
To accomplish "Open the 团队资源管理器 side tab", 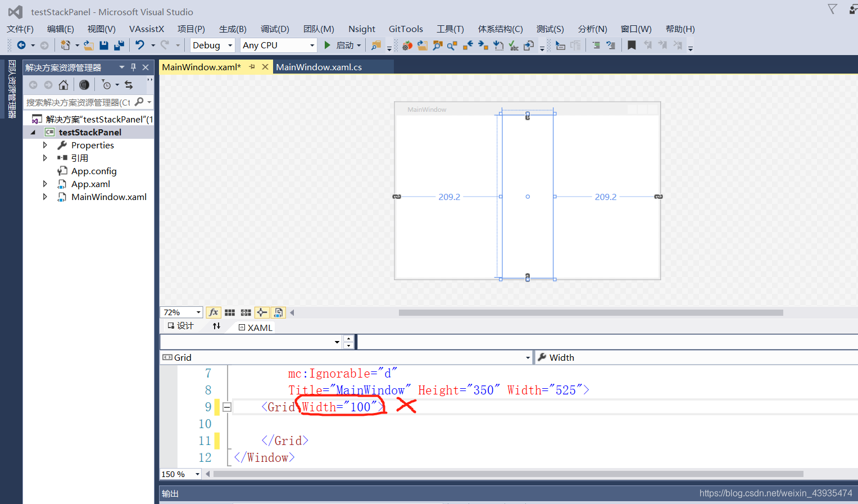I will (11, 89).
